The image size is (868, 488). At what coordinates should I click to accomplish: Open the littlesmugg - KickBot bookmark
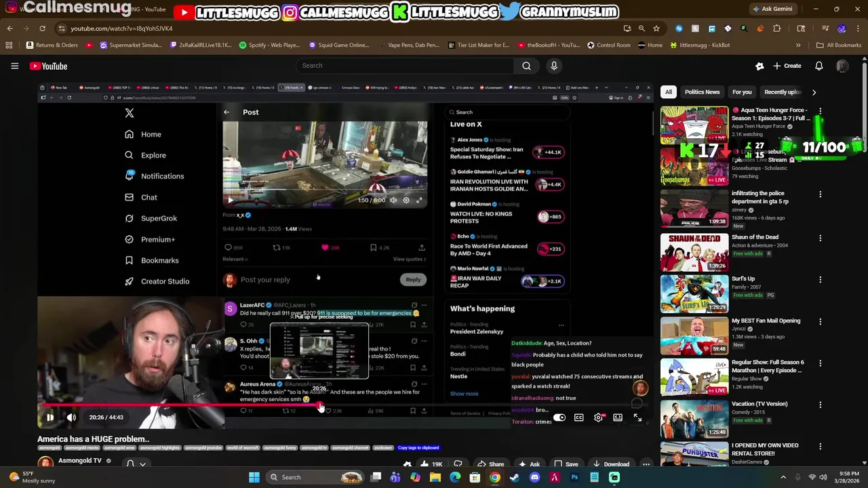click(699, 45)
